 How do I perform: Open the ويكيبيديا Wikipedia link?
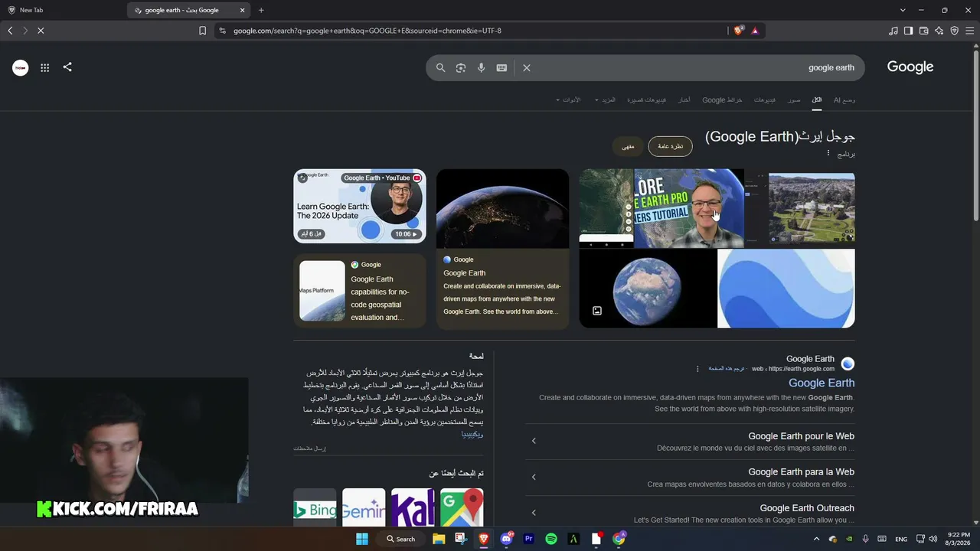[472, 434]
